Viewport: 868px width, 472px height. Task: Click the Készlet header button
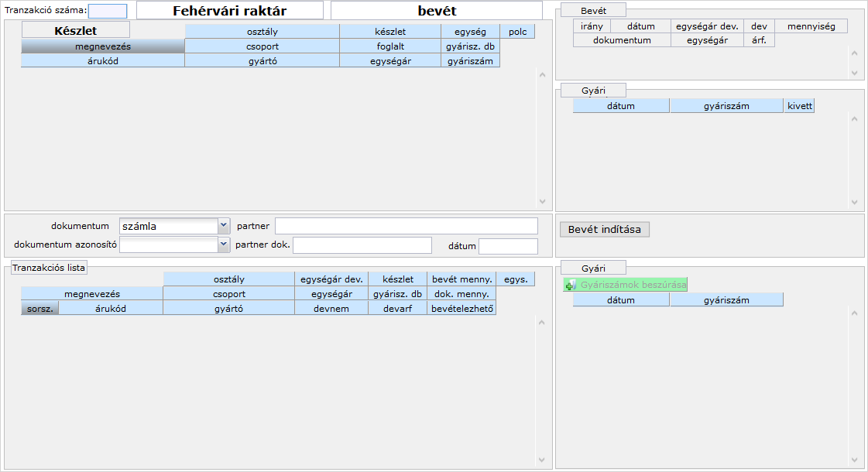pos(75,30)
